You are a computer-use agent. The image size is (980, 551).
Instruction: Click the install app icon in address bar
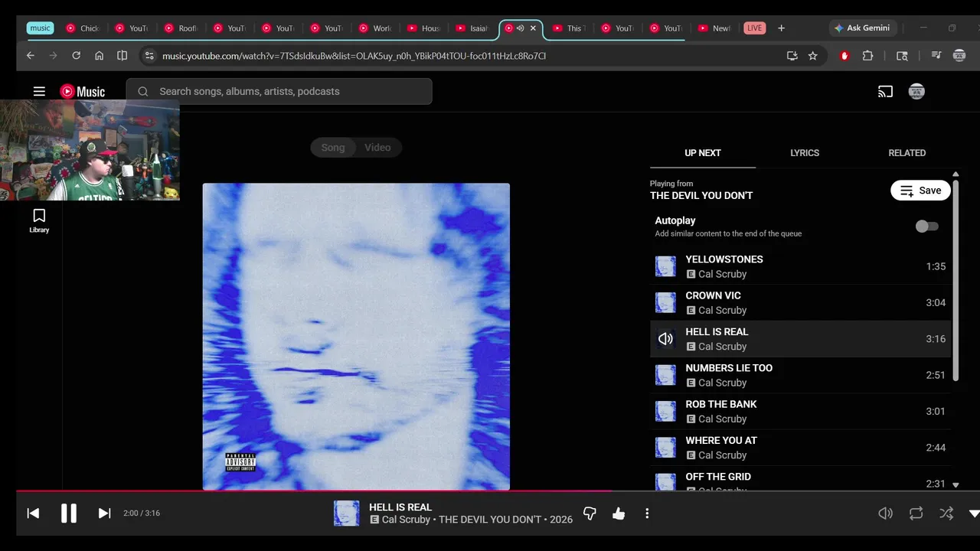pos(792,56)
